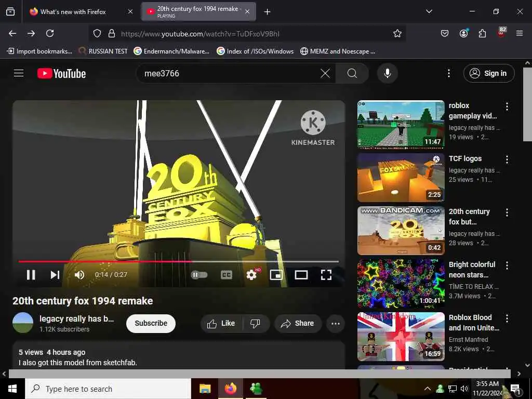The height and width of the screenshot is (399, 532).
Task: Enable miniplayer mode icon
Action: click(276, 274)
